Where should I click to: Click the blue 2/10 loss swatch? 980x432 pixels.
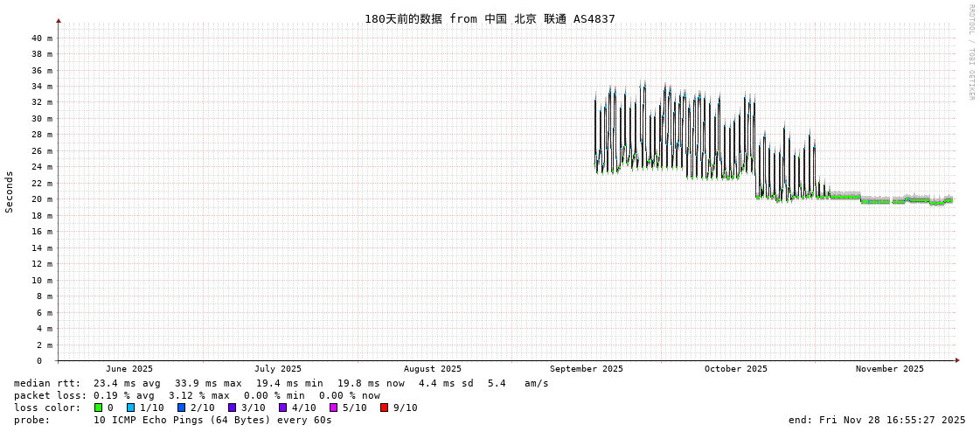pos(181,408)
